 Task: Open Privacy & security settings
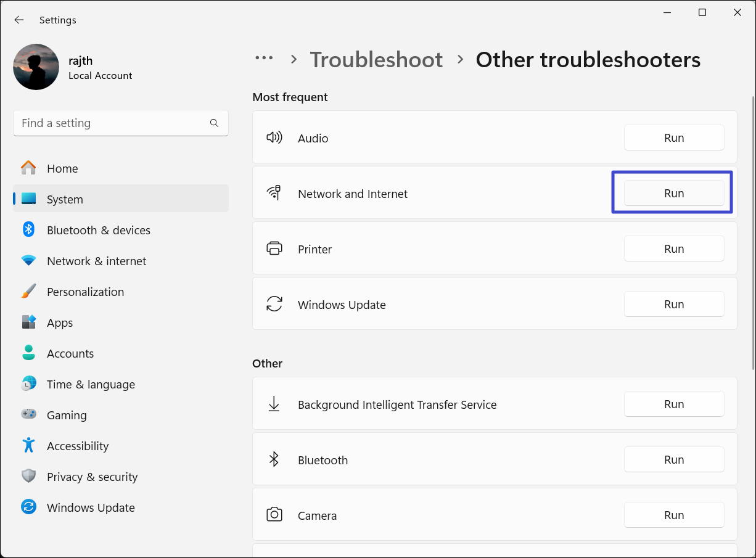click(92, 477)
